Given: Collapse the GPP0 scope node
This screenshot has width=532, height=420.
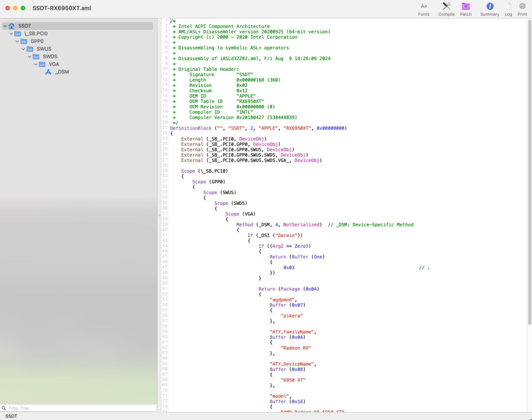Looking at the screenshot, I should 17,41.
